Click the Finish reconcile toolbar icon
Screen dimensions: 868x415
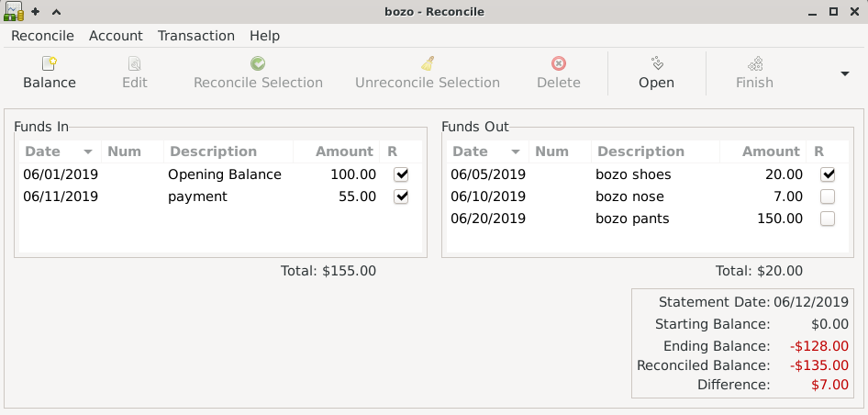click(x=754, y=64)
